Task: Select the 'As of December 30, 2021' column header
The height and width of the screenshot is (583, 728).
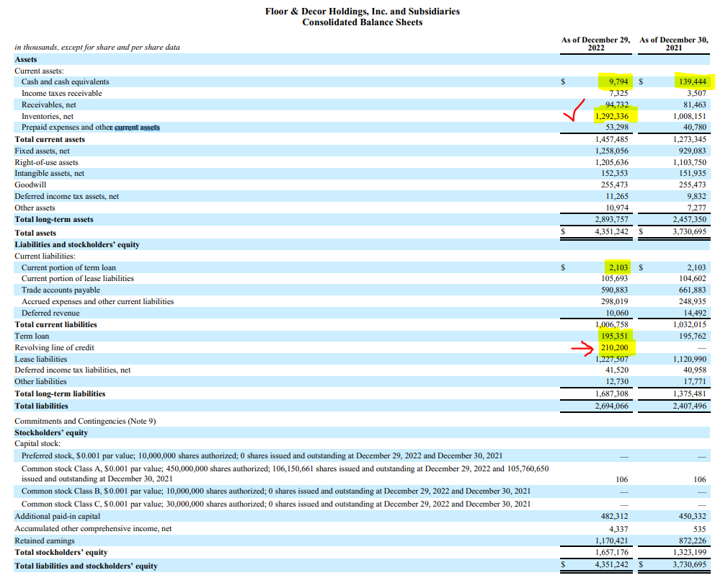Action: (674, 44)
